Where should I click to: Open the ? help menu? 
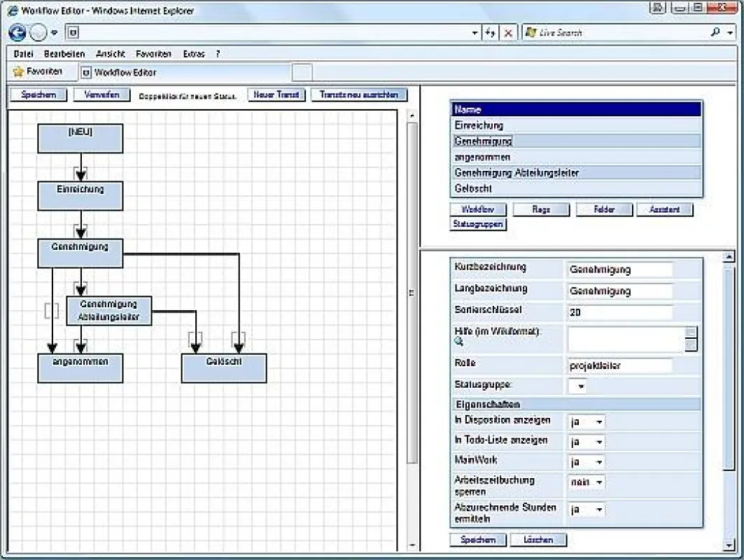coord(218,54)
